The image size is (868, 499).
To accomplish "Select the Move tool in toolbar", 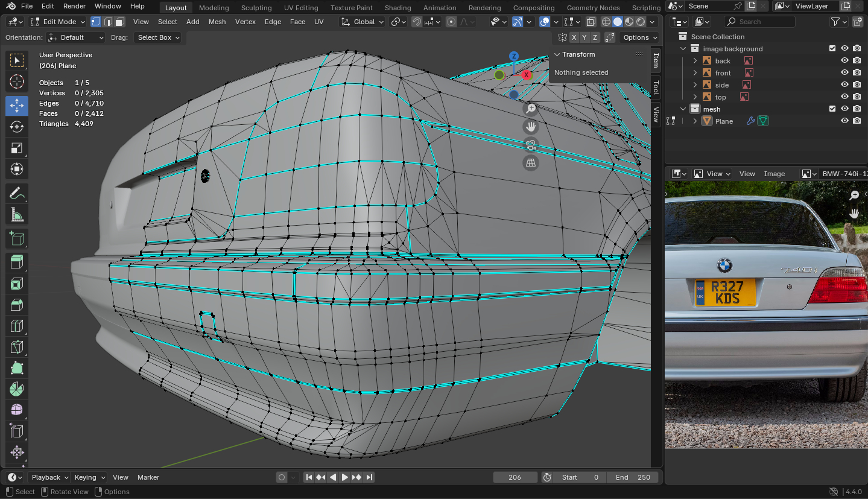I will pyautogui.click(x=17, y=105).
